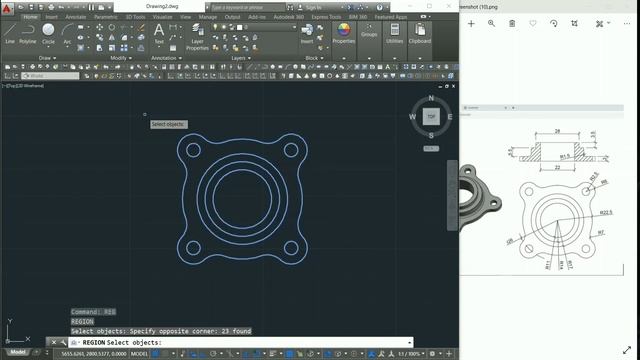Click the Rotate tool in Modify panel
Screen dimensions: 640x360
[x=111, y=27]
